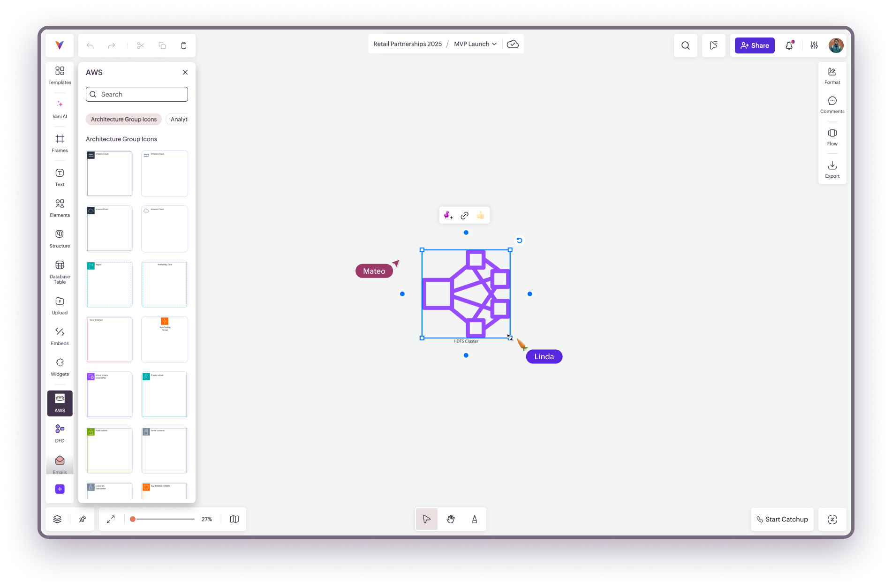Open the Format panel
Screen dimensions: 892x588
[832, 75]
